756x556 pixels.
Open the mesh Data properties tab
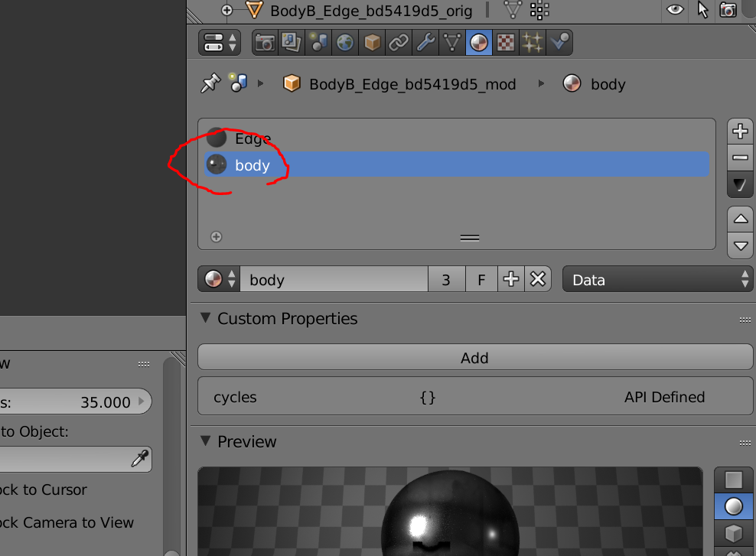pyautogui.click(x=452, y=42)
